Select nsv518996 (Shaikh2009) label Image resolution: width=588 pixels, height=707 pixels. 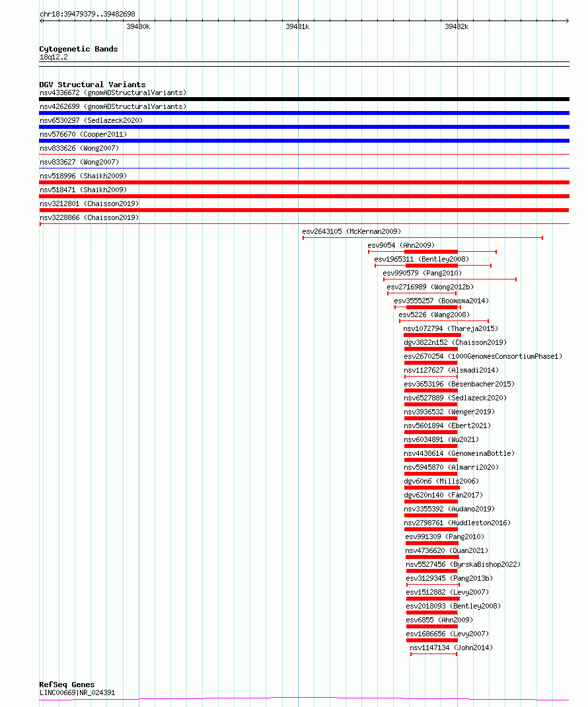pyautogui.click(x=83, y=176)
